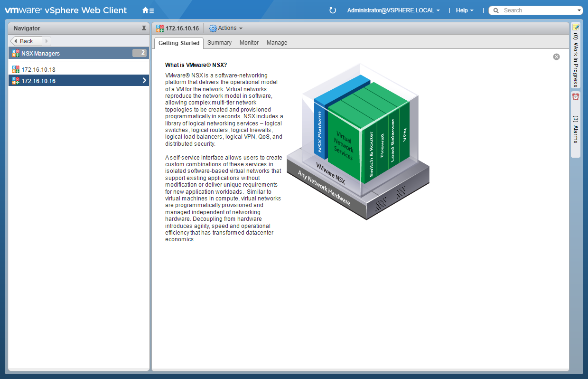
Task: Click the forward history arrow button
Action: point(47,41)
